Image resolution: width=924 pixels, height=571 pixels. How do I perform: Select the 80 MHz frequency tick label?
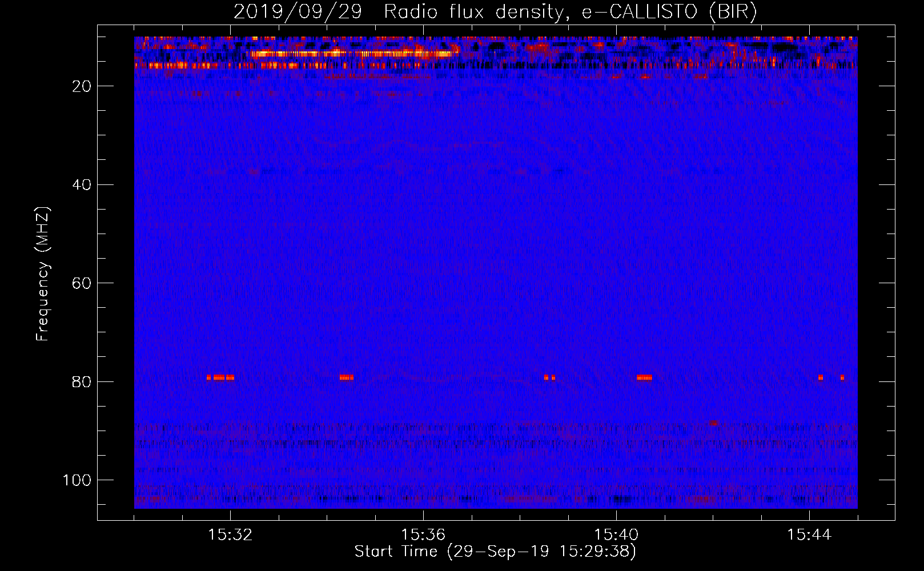(82, 382)
